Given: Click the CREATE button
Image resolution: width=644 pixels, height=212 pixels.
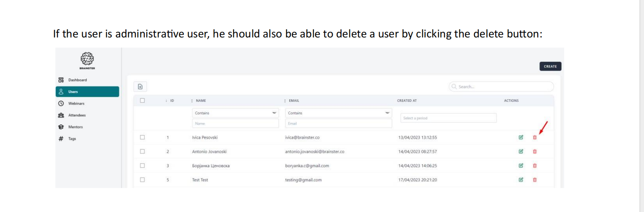Looking at the screenshot, I should click(x=550, y=66).
